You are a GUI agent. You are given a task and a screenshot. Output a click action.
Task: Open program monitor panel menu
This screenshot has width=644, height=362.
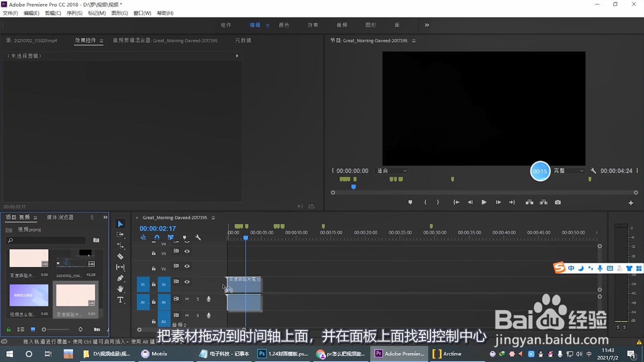[x=414, y=41]
